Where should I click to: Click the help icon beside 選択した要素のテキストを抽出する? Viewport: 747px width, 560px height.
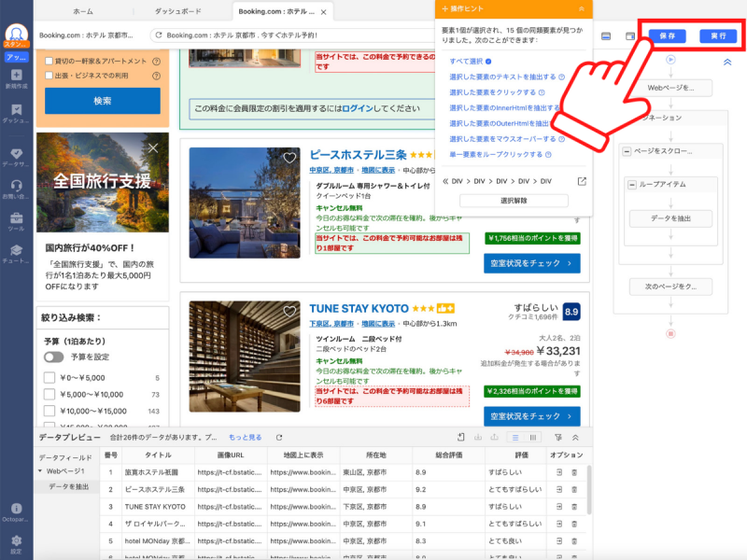click(x=562, y=77)
